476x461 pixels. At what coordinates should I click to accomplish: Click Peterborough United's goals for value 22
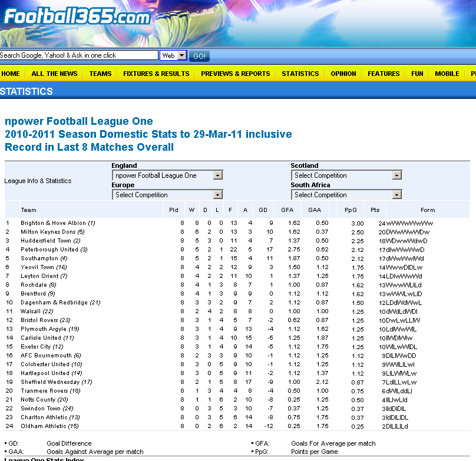233,250
